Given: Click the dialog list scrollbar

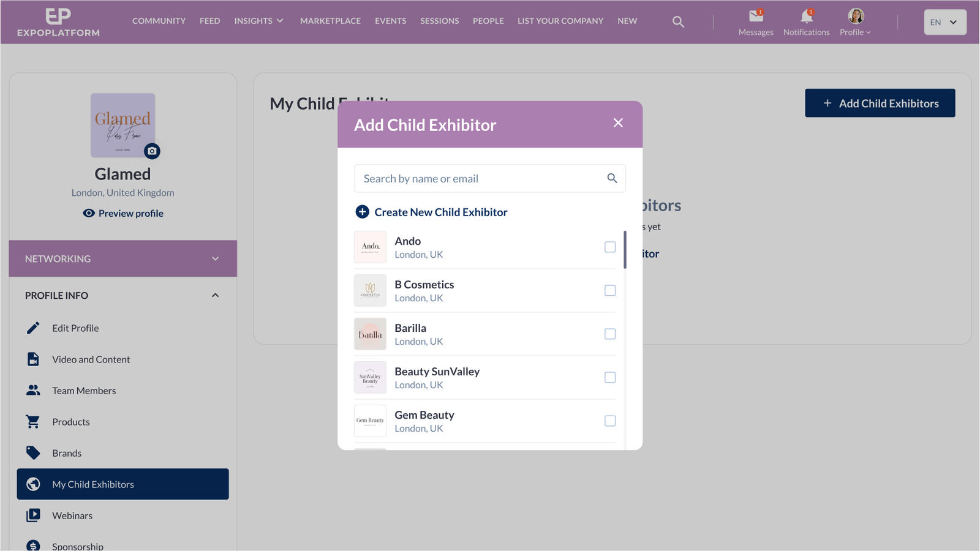Looking at the screenshot, I should click(625, 249).
